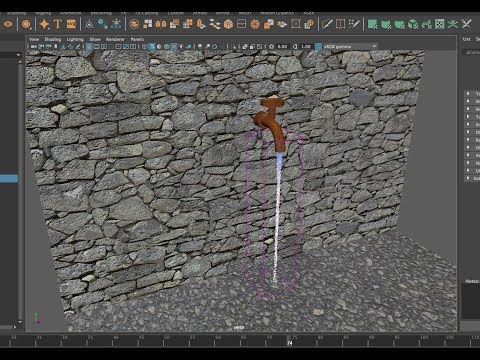Click the white crossed-tools shelf icon
This screenshot has width=480, height=360.
tap(466, 24)
